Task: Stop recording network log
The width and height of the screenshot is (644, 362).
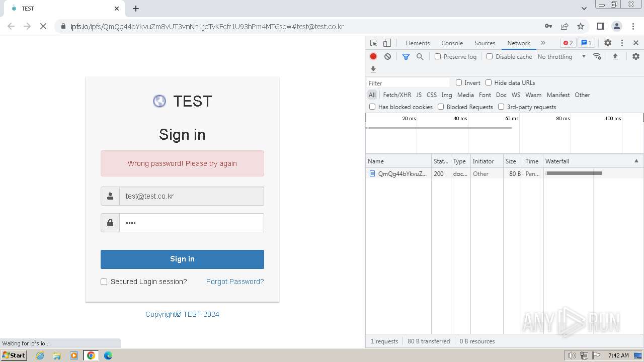Action: (x=373, y=57)
